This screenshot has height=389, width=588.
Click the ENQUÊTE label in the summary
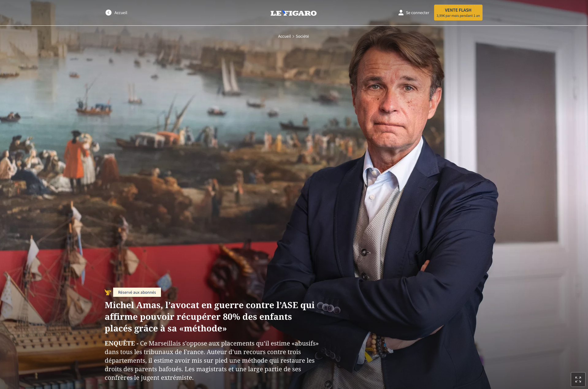point(120,343)
